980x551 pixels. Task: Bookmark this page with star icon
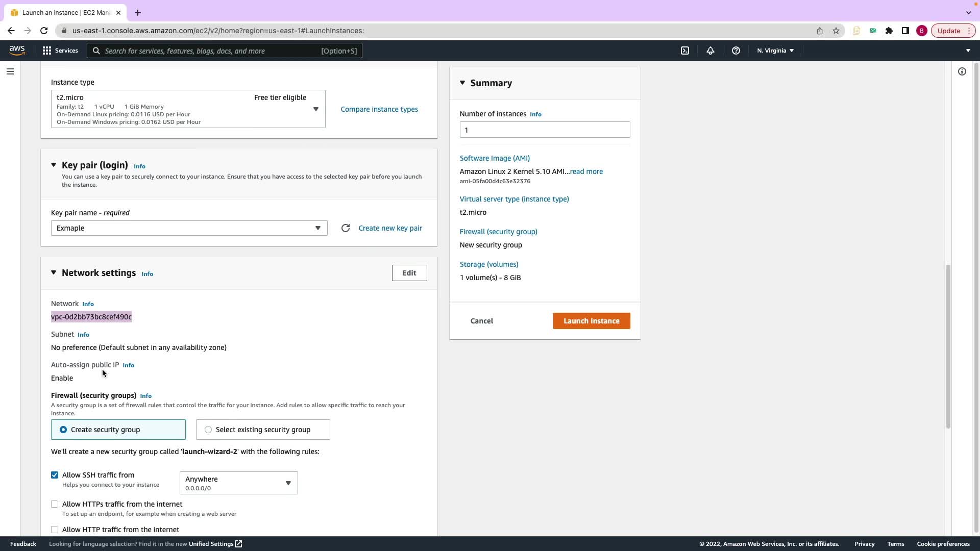[836, 31]
